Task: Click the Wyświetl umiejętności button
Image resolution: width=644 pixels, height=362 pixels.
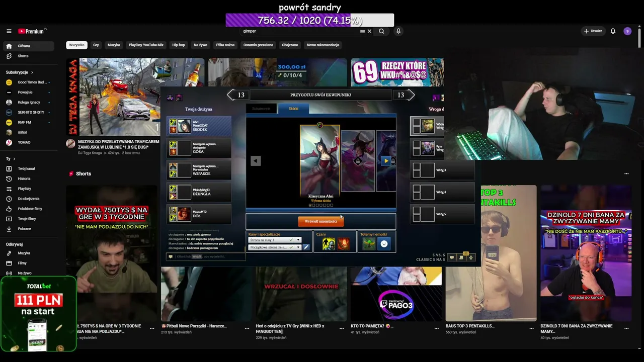Action: click(320, 221)
